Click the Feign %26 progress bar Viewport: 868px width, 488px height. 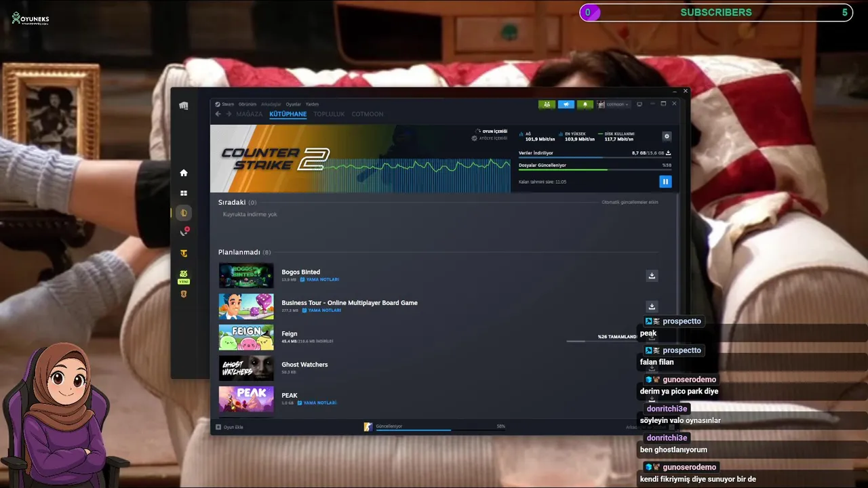[603, 341]
